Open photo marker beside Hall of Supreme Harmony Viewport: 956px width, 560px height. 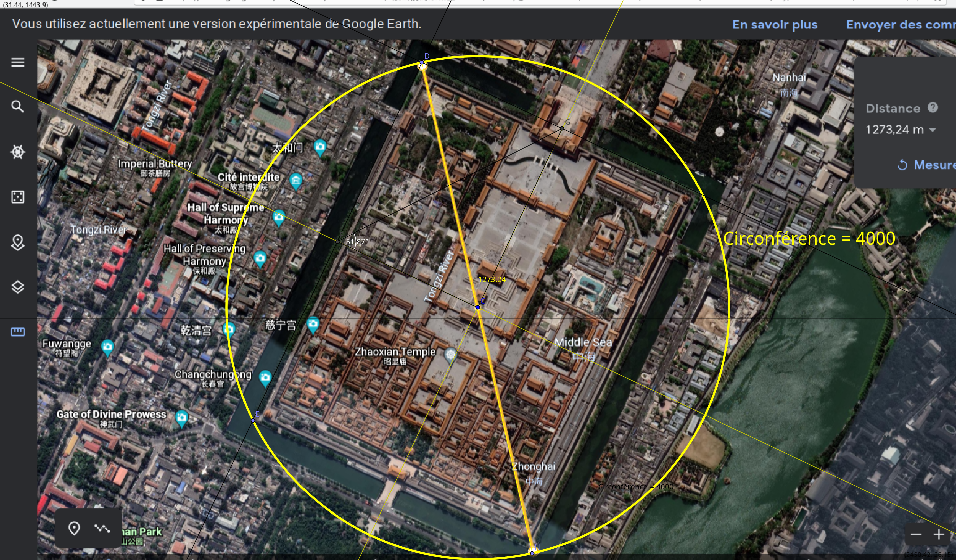279,217
